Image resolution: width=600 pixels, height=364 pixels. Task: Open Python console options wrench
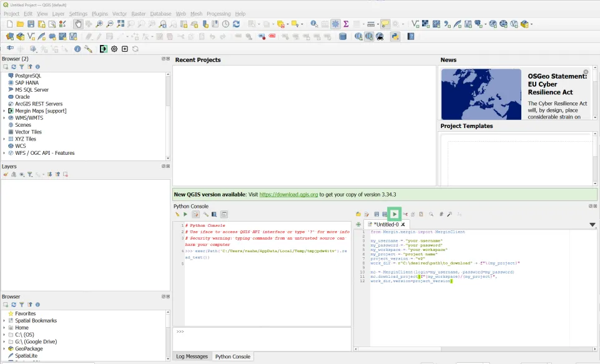tap(205, 214)
